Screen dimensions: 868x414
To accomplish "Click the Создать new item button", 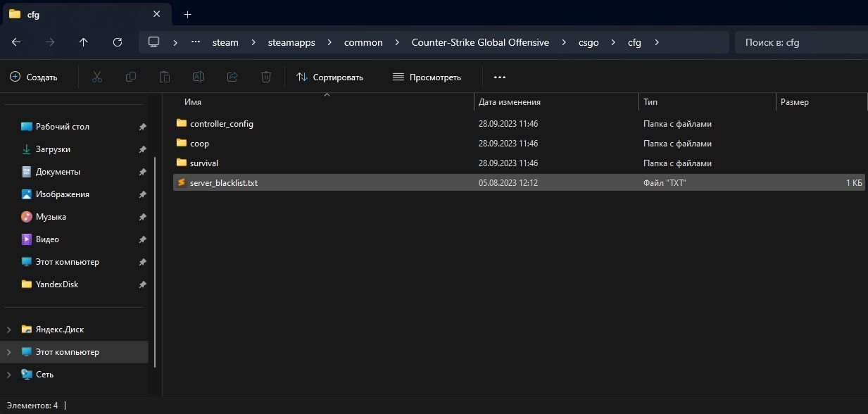I will coord(34,77).
